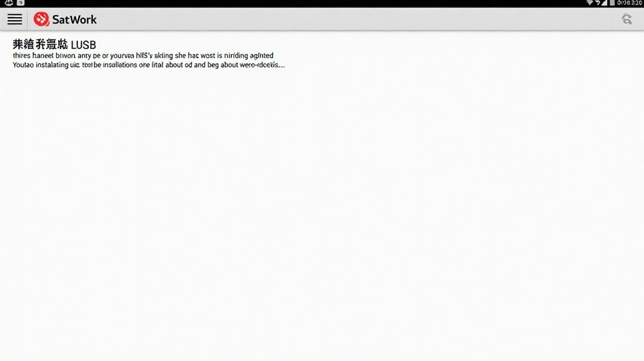Click the empty middle of the black status bar
This screenshot has width=644, height=361.
(322, 3)
